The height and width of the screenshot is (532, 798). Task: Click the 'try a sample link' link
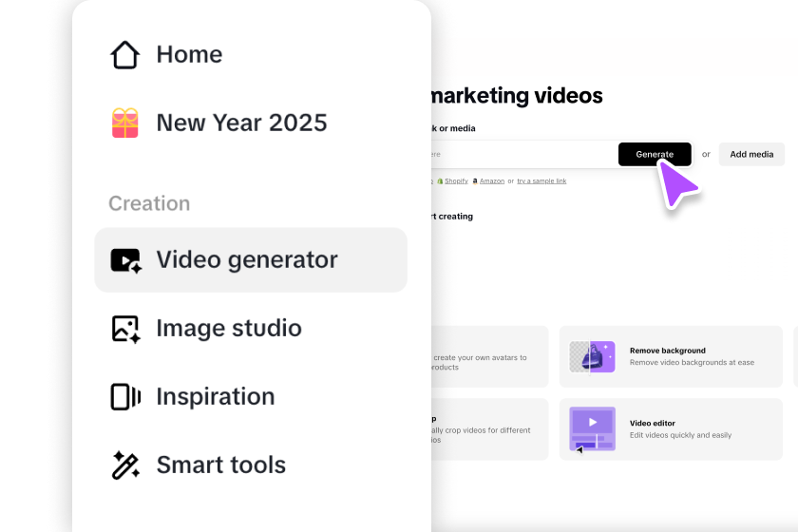click(541, 180)
